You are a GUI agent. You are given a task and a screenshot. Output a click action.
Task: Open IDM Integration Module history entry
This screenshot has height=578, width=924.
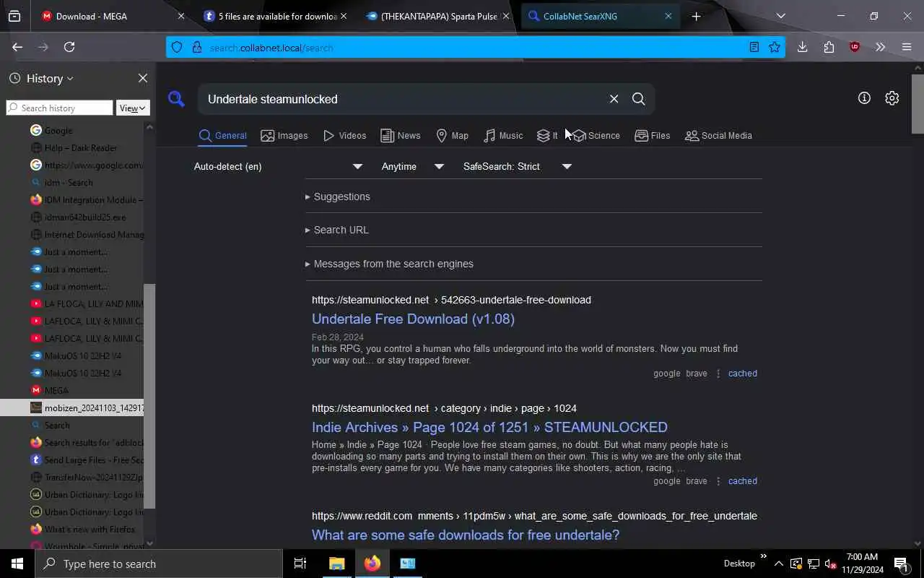(72, 199)
